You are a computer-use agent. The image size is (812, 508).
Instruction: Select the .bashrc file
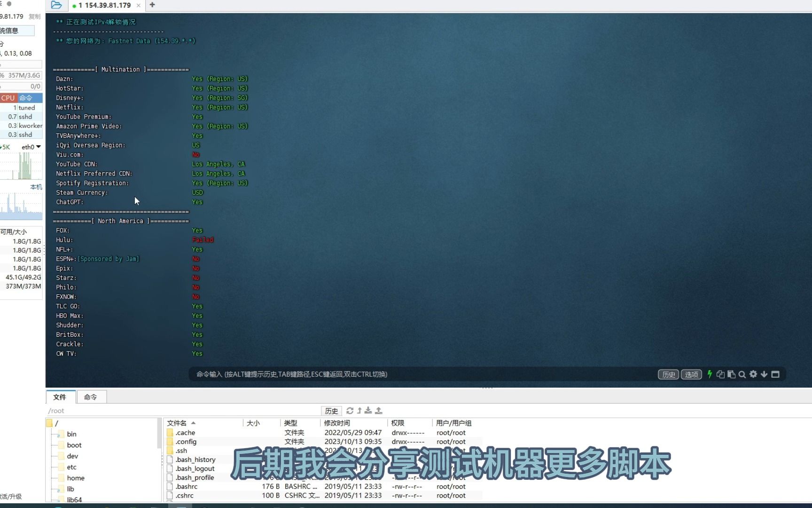point(324,486)
